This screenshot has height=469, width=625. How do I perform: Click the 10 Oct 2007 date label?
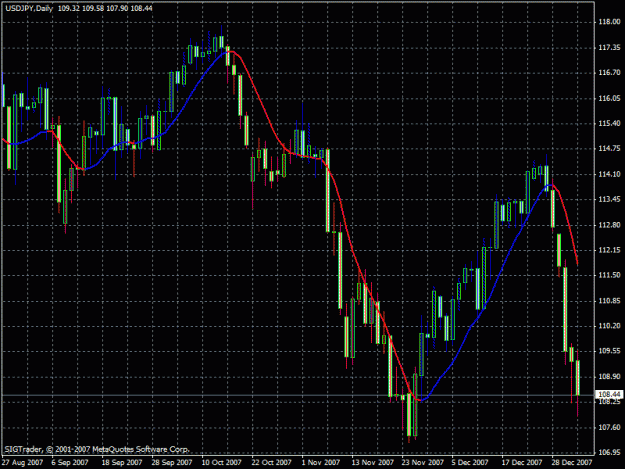222,462
